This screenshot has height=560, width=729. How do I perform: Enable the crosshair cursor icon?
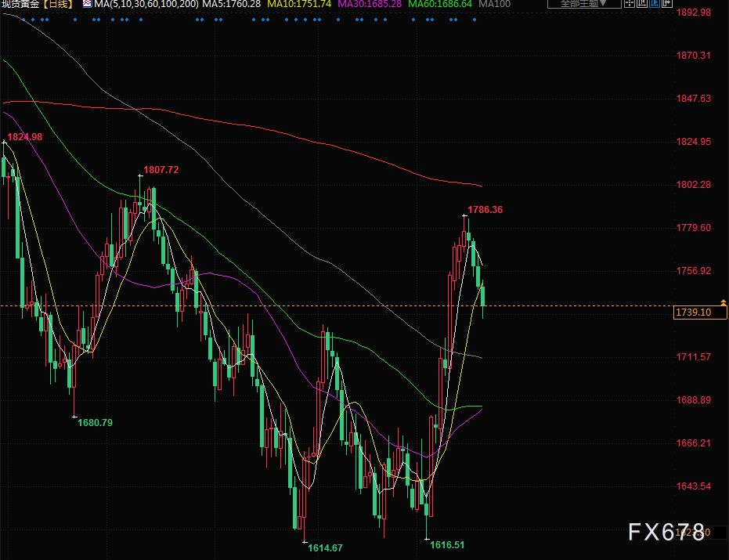coord(630,4)
